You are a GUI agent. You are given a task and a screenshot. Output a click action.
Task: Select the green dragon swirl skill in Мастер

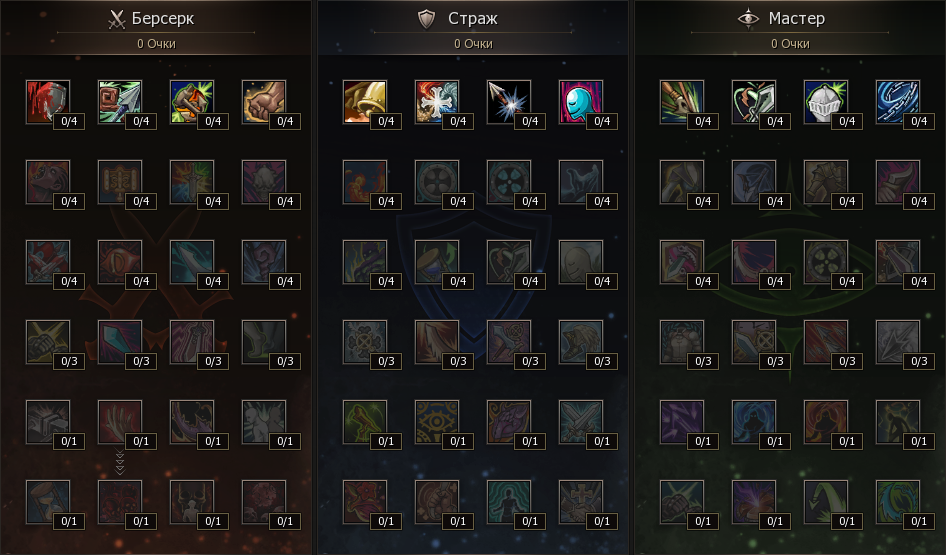coord(898,502)
